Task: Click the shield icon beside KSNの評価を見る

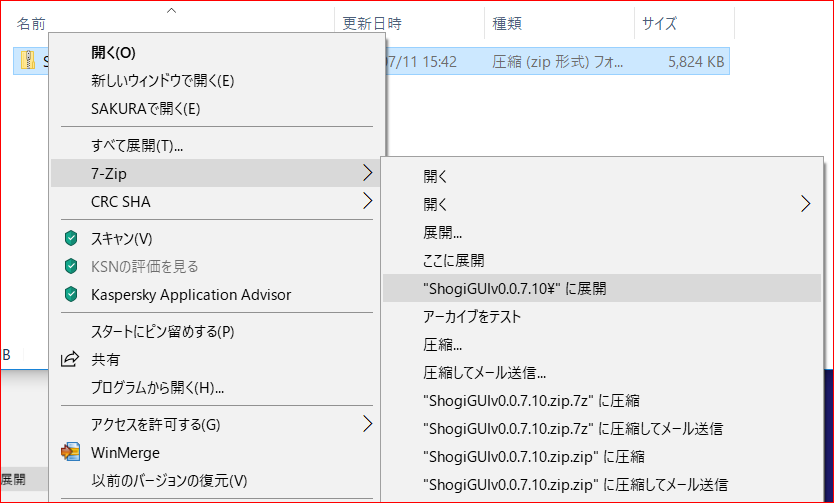Action: tap(71, 266)
